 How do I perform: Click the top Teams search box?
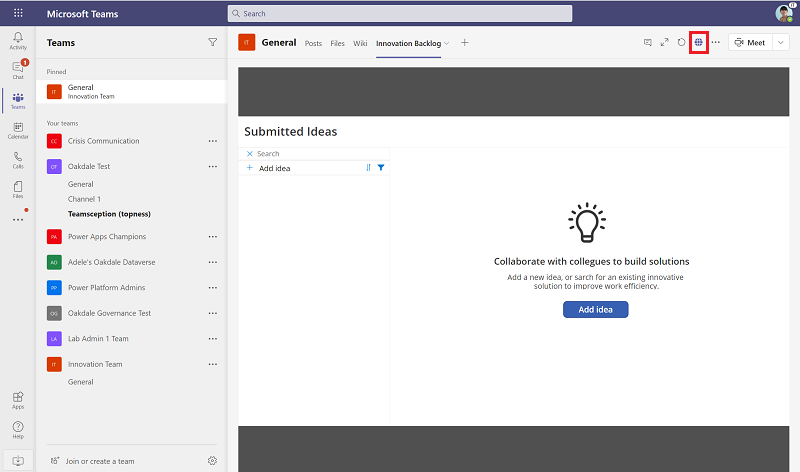(399, 14)
